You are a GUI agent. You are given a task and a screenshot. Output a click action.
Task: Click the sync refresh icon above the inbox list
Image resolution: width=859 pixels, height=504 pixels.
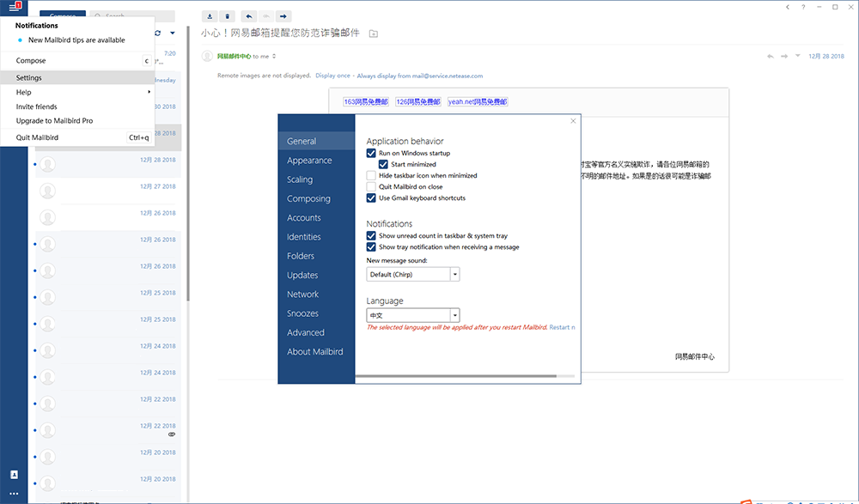tap(158, 33)
